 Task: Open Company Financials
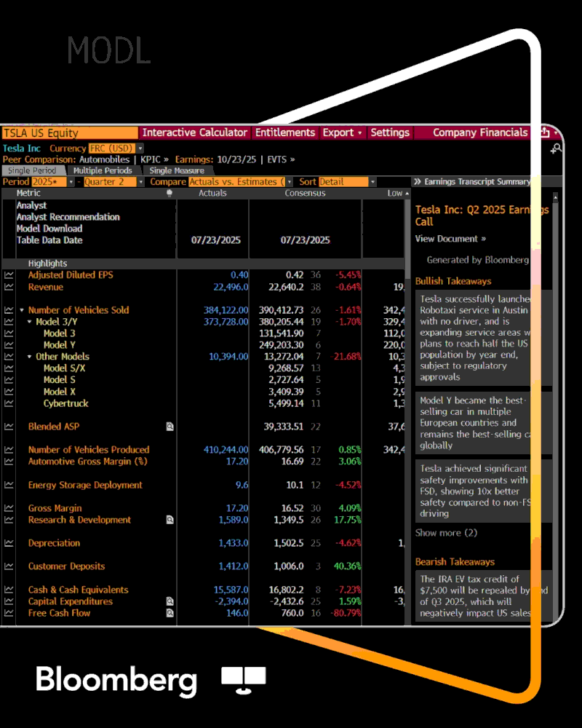coord(480,132)
